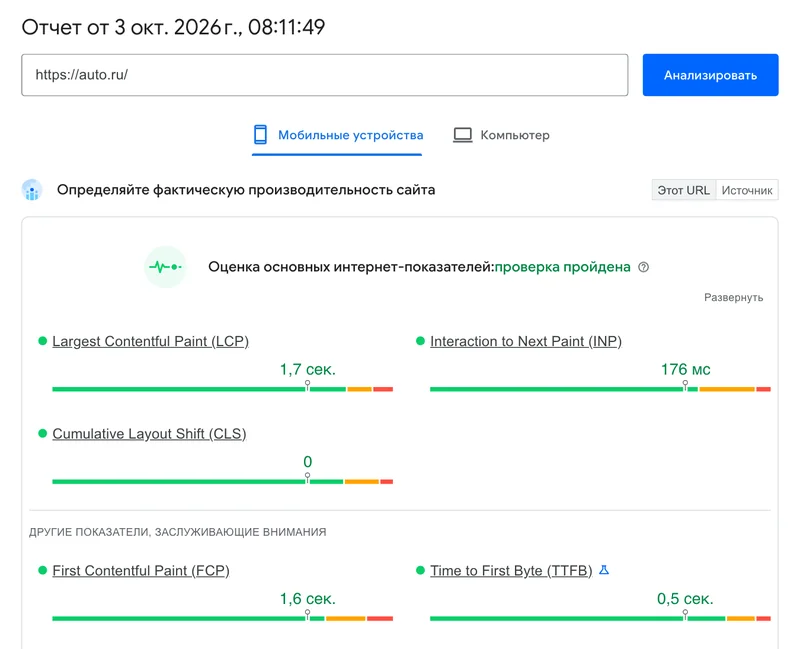Open Time to First Byte (TTFB) link
Screen dimensions: 800x649
tap(511, 570)
